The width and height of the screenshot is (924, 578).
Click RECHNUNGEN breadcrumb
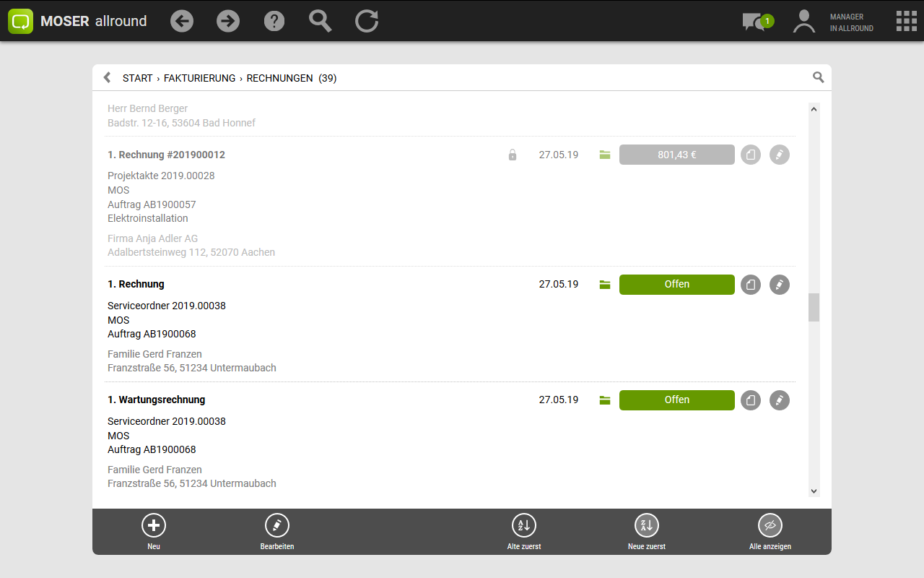click(x=280, y=78)
